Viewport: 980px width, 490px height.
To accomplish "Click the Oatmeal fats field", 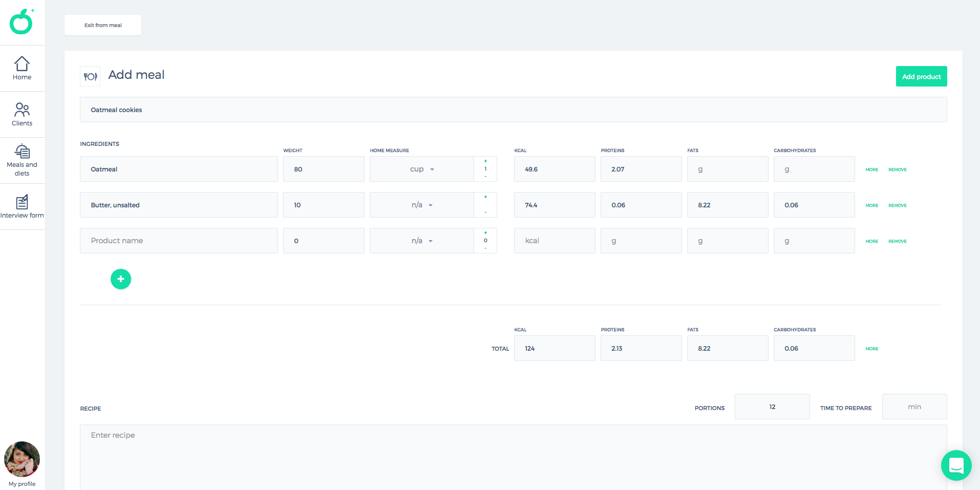I will click(728, 169).
